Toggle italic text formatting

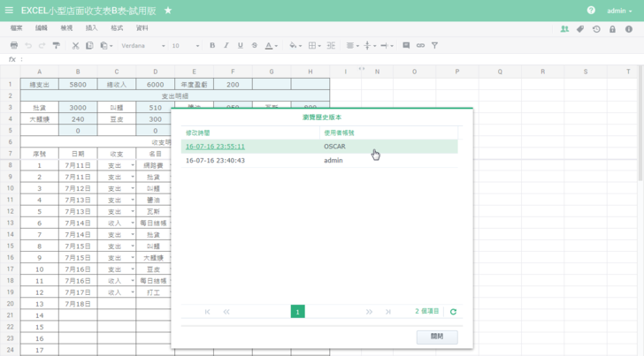226,45
